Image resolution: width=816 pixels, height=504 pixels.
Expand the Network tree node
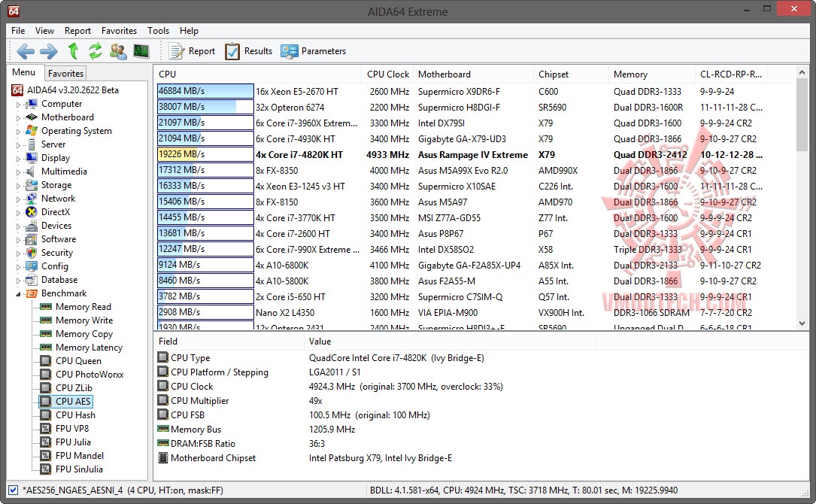point(18,199)
